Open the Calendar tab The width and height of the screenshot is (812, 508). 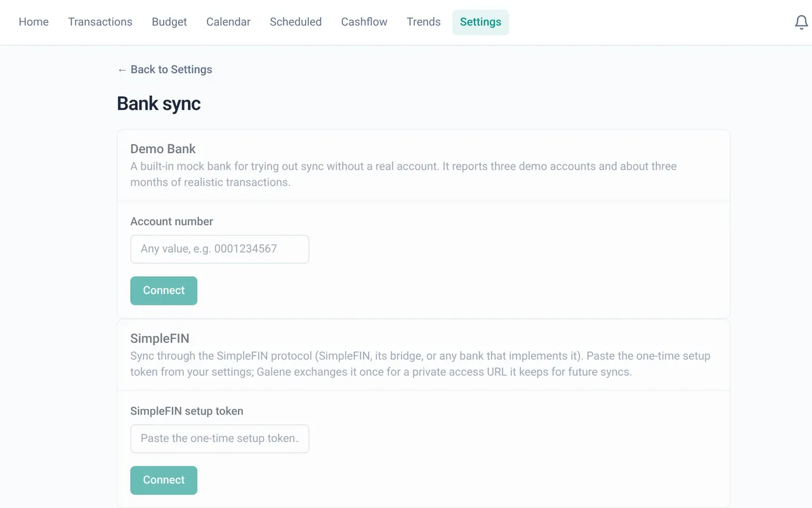point(228,22)
